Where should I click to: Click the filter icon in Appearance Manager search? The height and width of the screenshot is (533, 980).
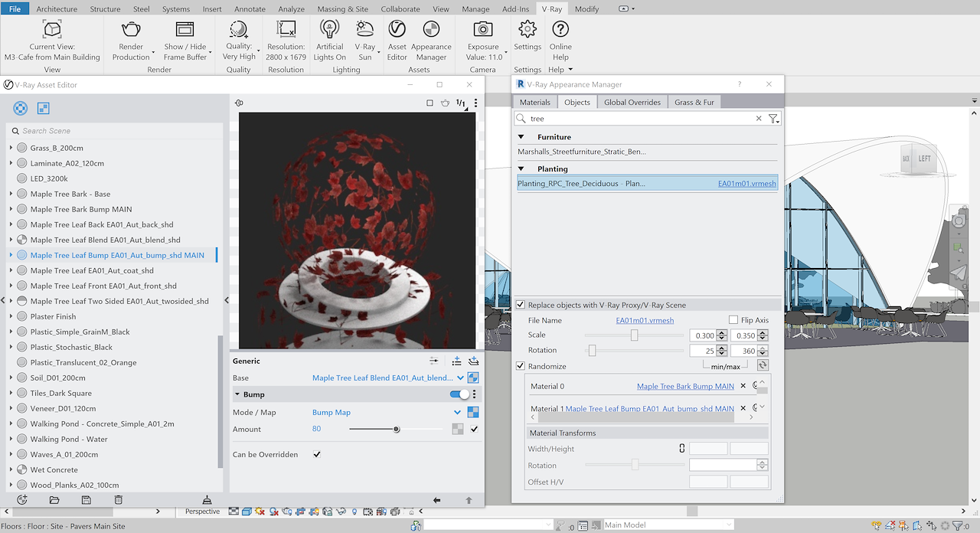[773, 119]
